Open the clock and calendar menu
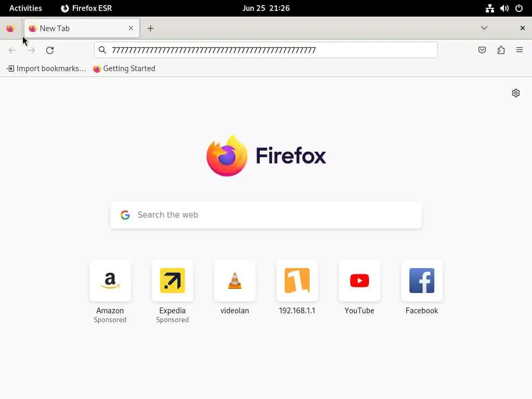 (266, 8)
